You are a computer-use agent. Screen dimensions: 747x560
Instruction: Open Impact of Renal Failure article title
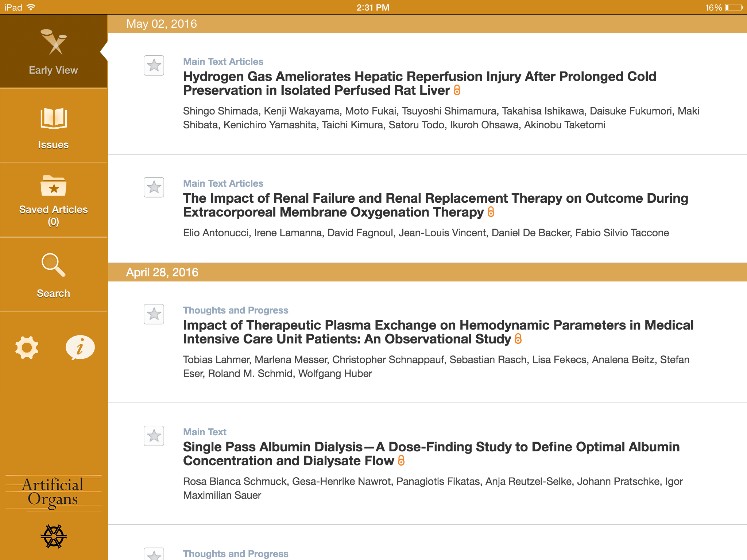tap(436, 205)
